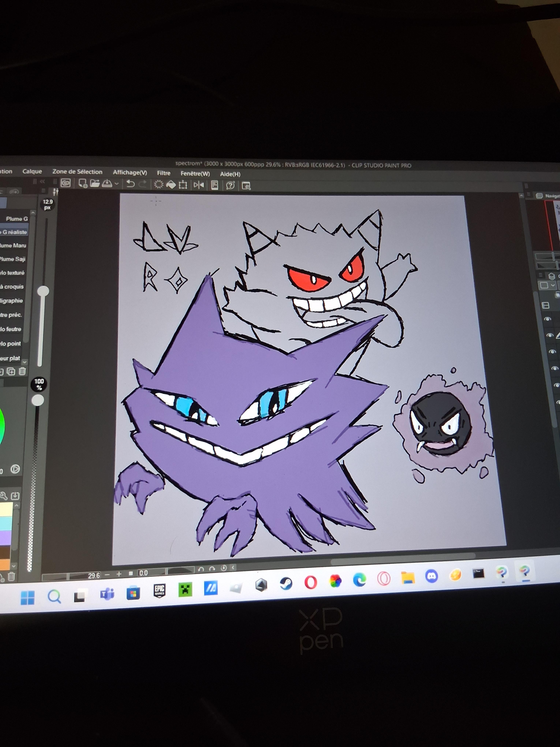Screen dimensions: 560x747
Task: Toggle visibility of the second layer
Action: click(550, 335)
